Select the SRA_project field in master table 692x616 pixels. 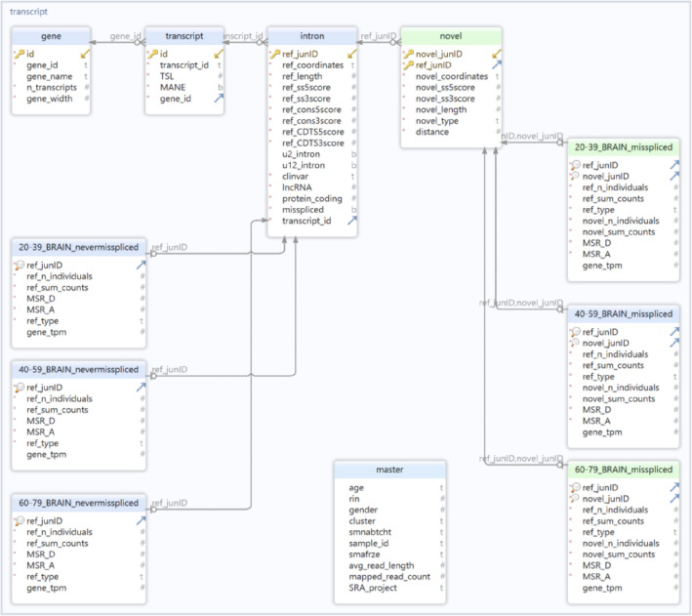click(375, 588)
